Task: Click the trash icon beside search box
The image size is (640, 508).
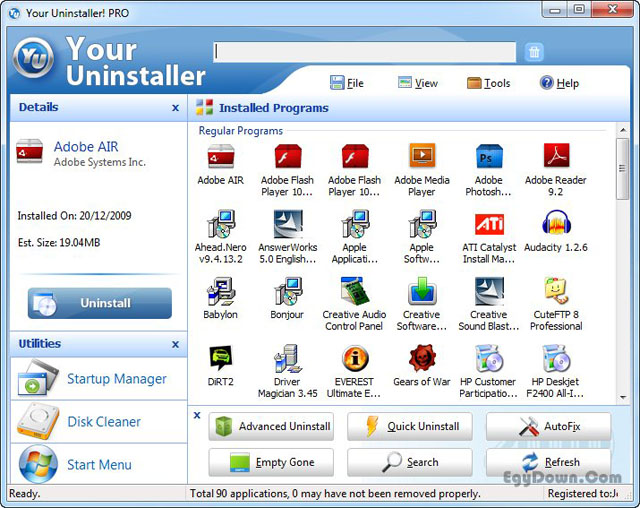Action: click(x=534, y=52)
